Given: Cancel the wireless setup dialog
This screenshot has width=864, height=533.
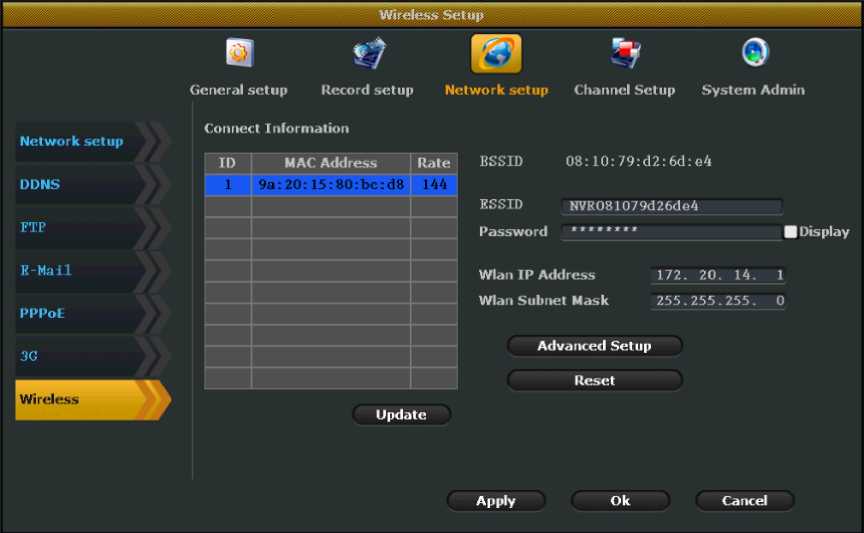Looking at the screenshot, I should point(744,501).
